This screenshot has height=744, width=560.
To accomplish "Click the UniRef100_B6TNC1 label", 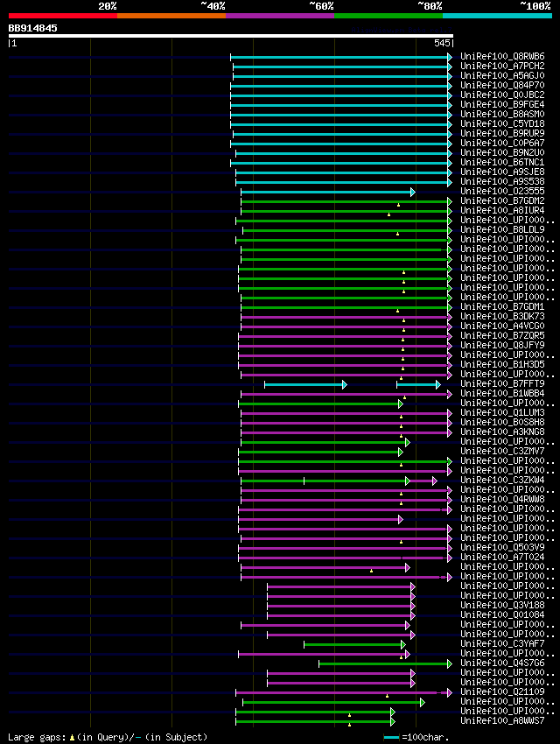I will click(502, 162).
